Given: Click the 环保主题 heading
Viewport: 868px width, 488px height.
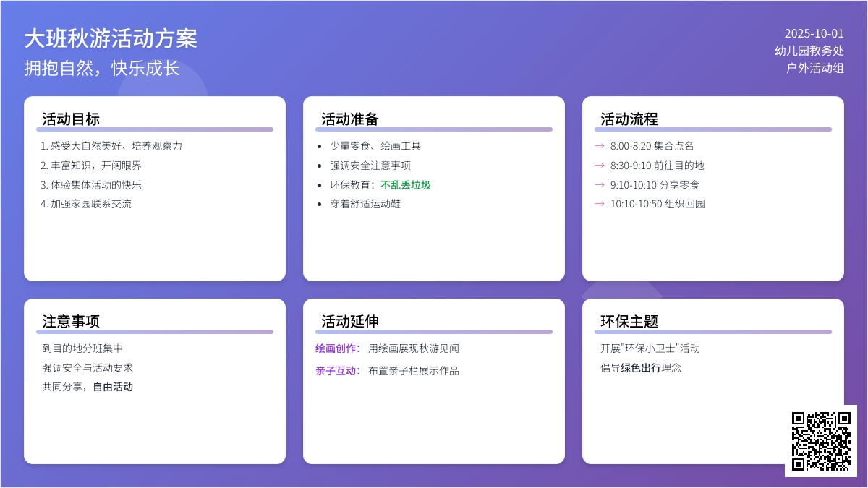Looking at the screenshot, I should (x=629, y=322).
